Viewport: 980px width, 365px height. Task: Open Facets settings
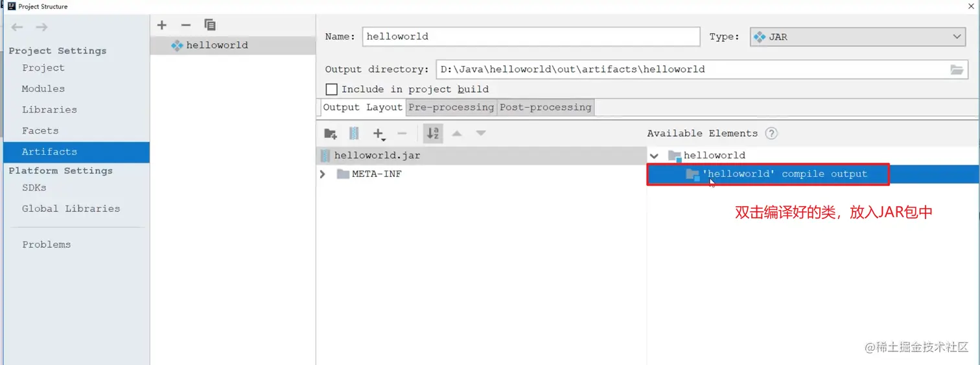click(x=40, y=131)
